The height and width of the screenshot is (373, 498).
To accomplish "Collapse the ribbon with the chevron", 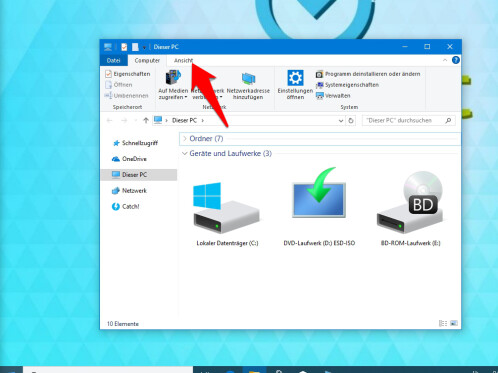I will point(445,60).
